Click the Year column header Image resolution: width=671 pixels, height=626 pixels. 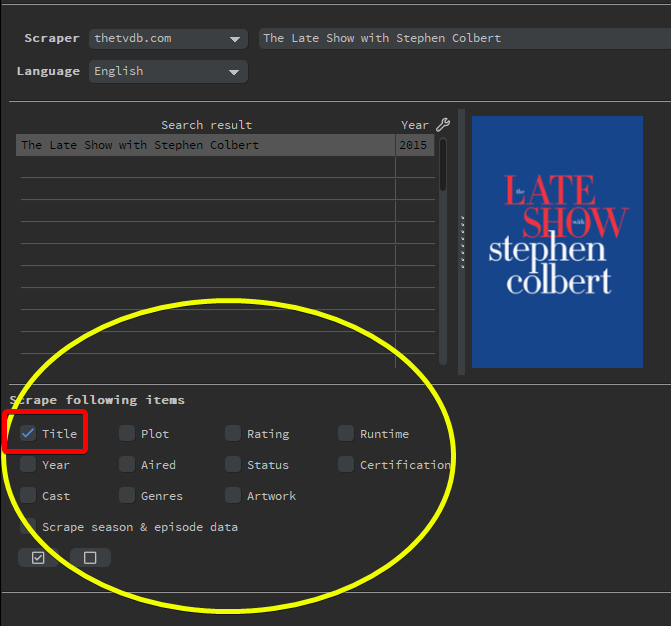pyautogui.click(x=415, y=125)
